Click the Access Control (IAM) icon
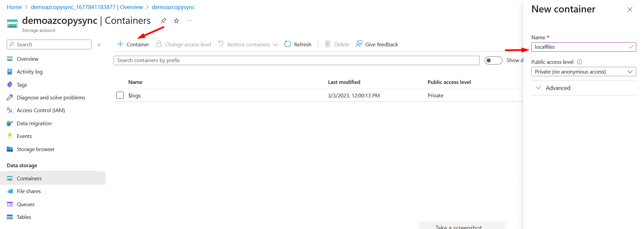Image resolution: width=644 pixels, height=229 pixels. click(x=10, y=110)
